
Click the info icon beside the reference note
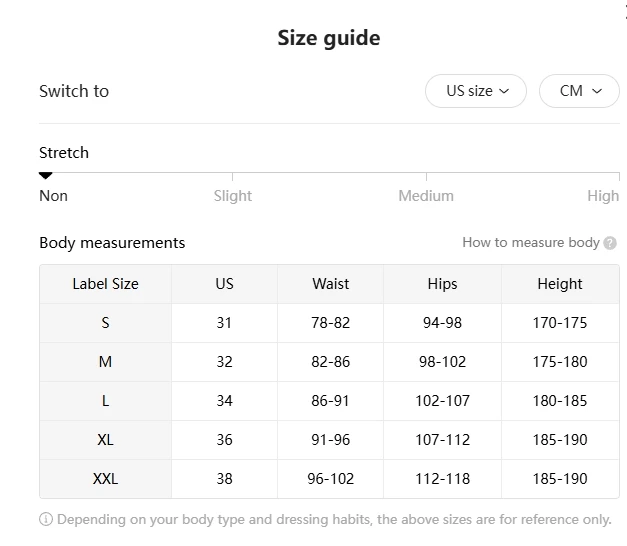click(x=46, y=519)
